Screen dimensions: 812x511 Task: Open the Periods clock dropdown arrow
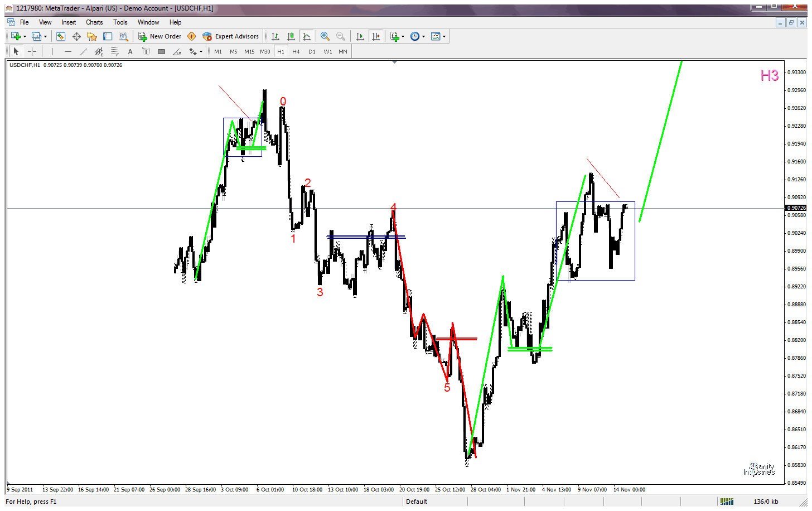pos(423,37)
